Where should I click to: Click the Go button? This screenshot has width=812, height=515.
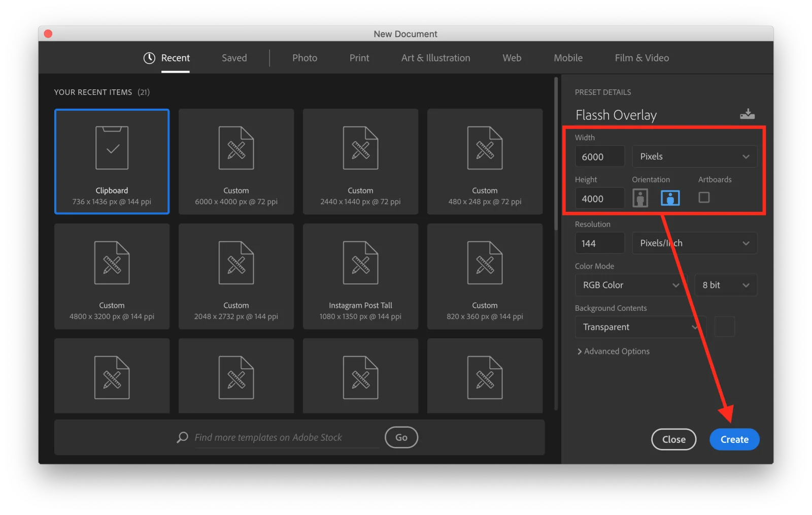pos(401,437)
